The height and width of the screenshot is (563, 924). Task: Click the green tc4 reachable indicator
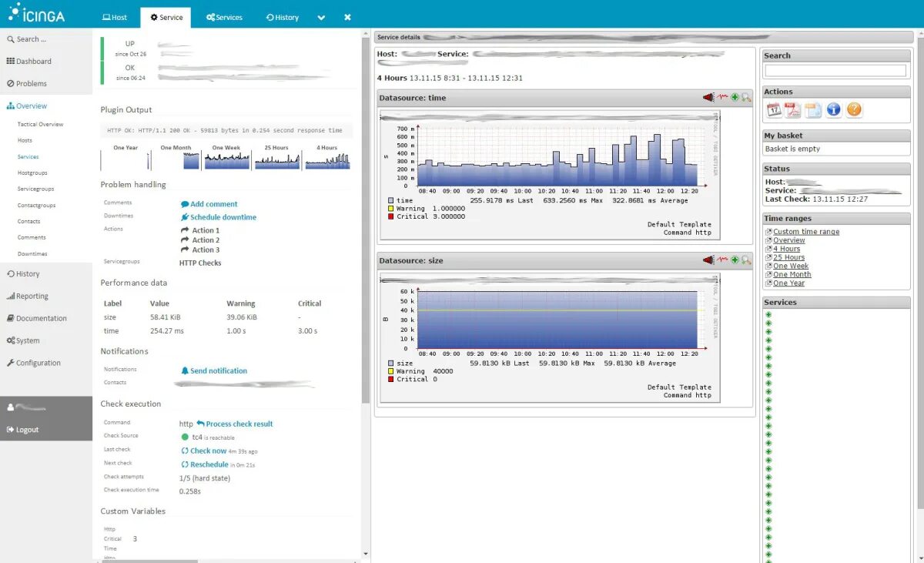click(185, 437)
